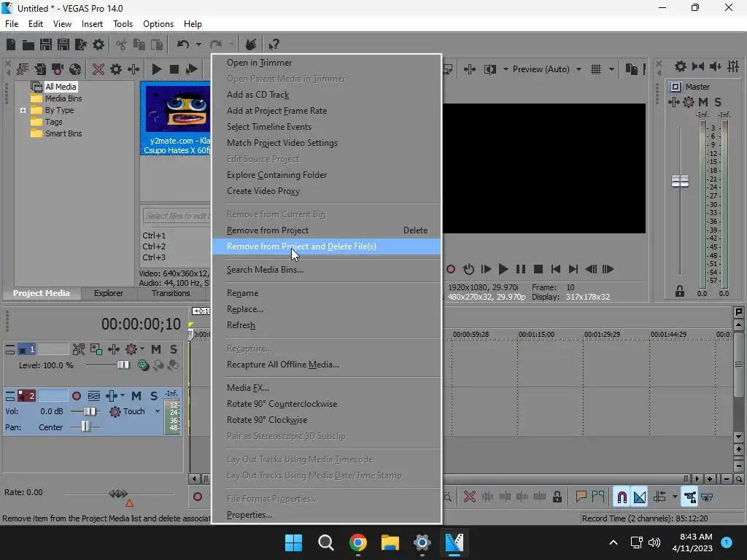Open the Undo history dropdown arrow

(198, 44)
